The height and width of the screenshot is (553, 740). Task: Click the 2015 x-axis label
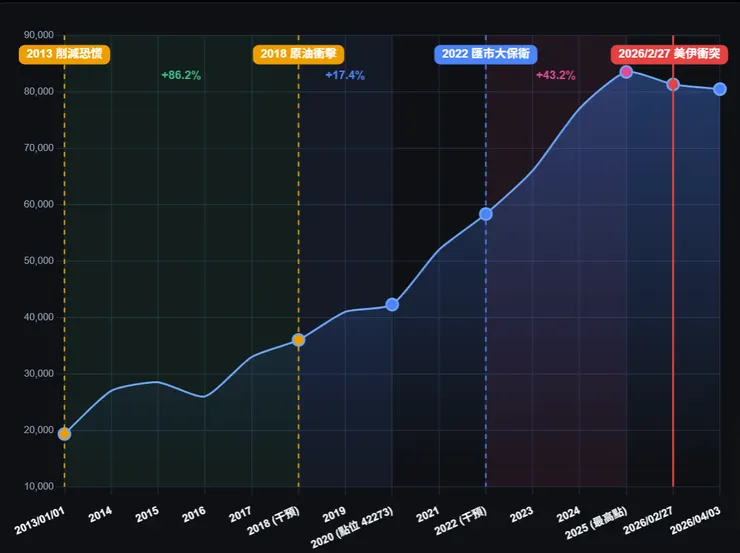(147, 514)
